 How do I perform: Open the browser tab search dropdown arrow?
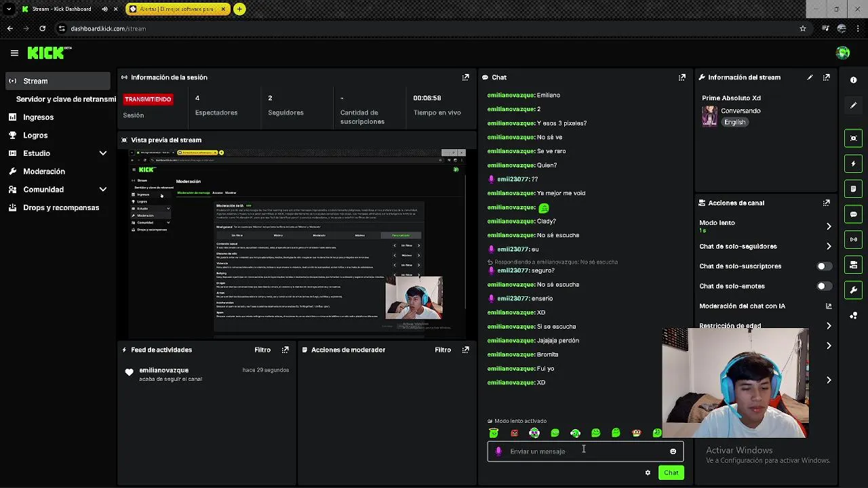pyautogui.click(x=9, y=9)
